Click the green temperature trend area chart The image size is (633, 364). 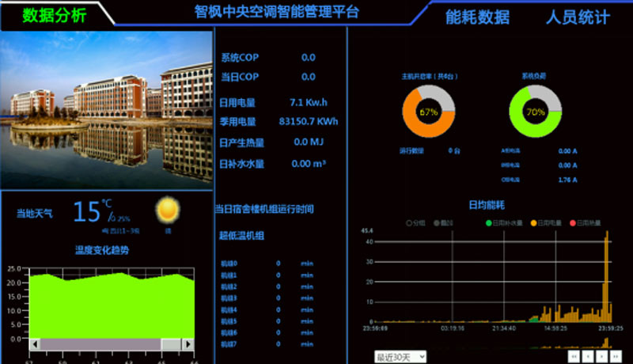pyautogui.click(x=112, y=306)
